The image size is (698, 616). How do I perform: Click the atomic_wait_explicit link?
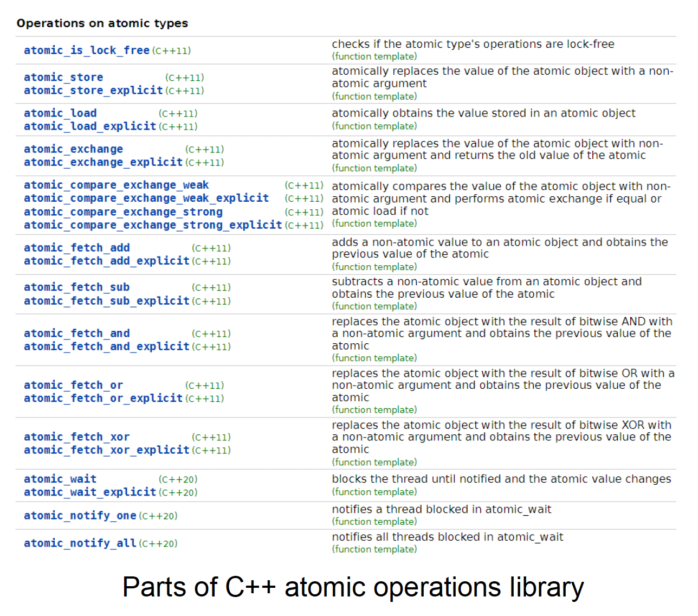tap(90, 492)
